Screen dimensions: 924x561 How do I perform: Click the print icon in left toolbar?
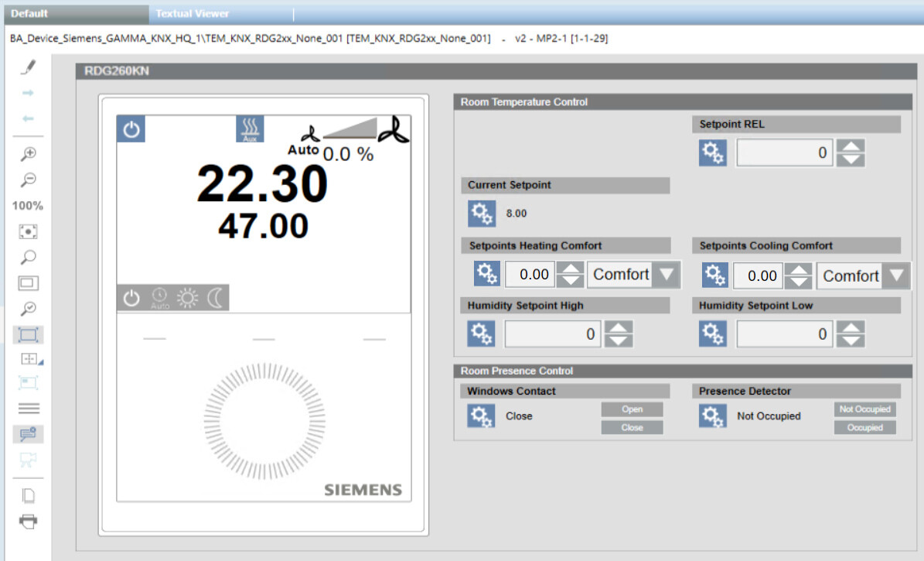29,522
